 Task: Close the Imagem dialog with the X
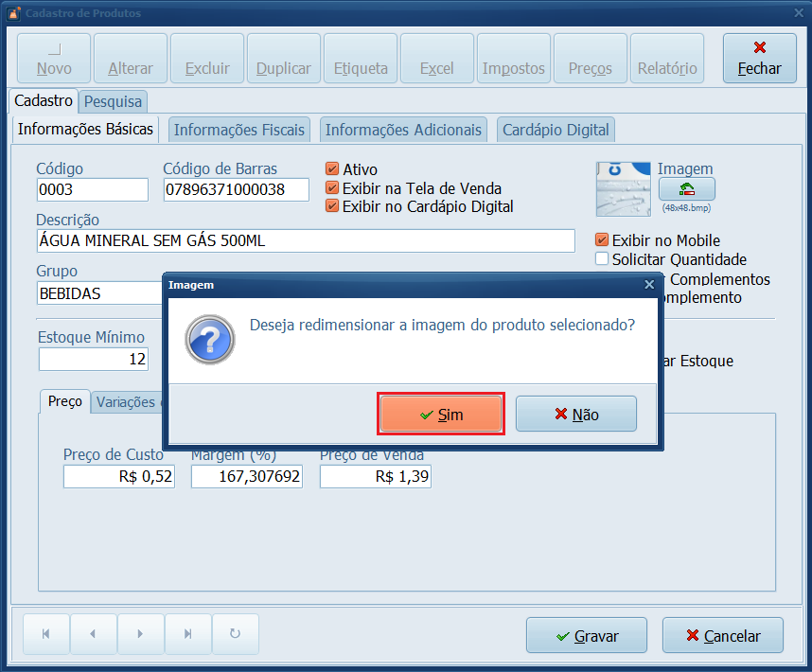click(x=649, y=284)
